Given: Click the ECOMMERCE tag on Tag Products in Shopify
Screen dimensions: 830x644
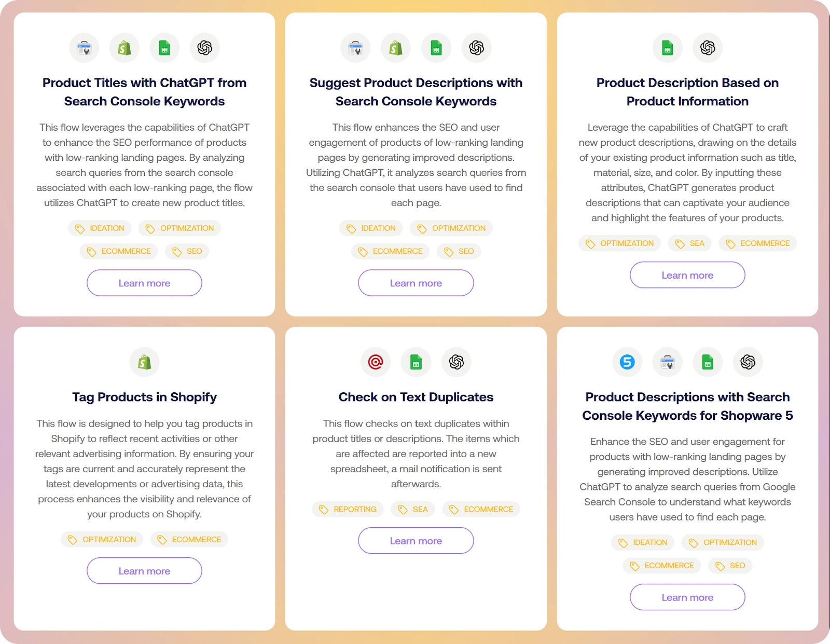Looking at the screenshot, I should click(189, 539).
